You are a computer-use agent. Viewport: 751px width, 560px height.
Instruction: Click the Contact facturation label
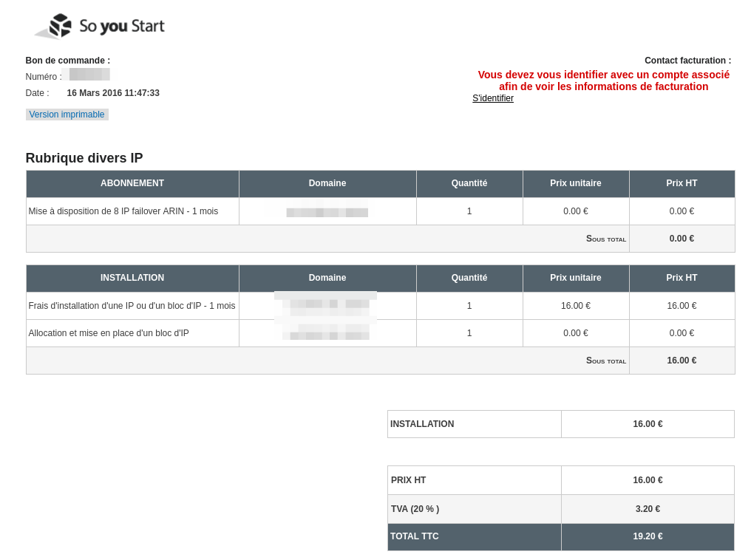point(687,61)
